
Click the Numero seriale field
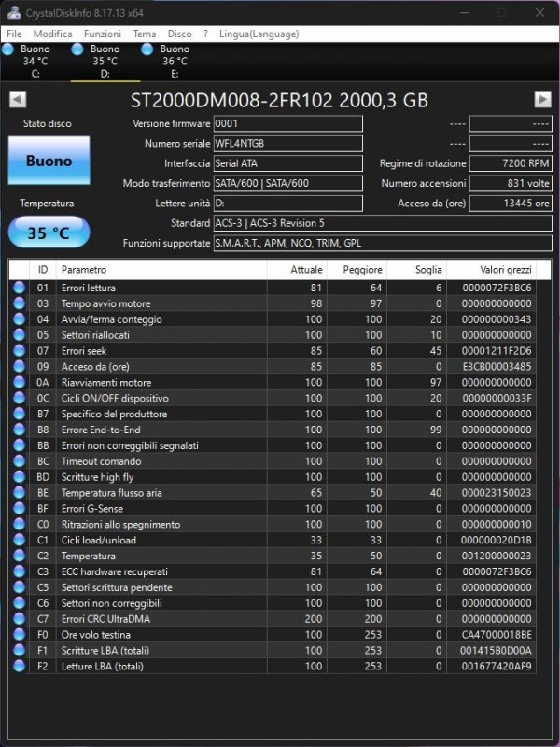(x=287, y=144)
